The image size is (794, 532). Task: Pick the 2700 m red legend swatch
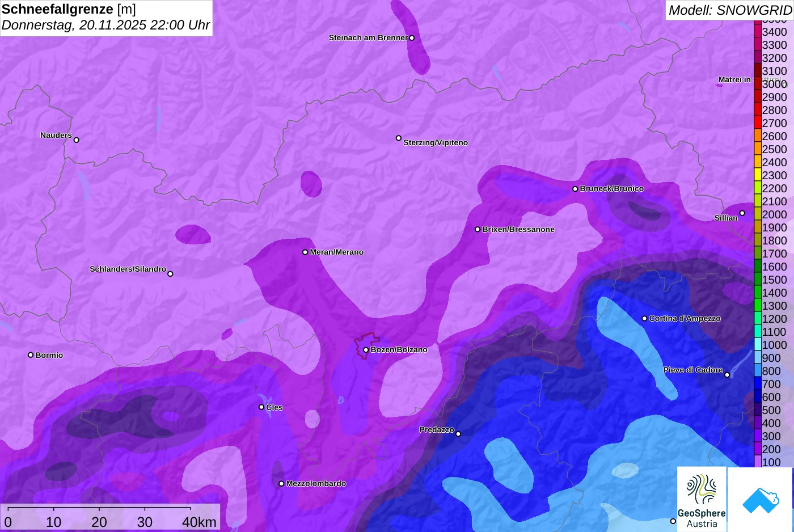[x=758, y=123]
